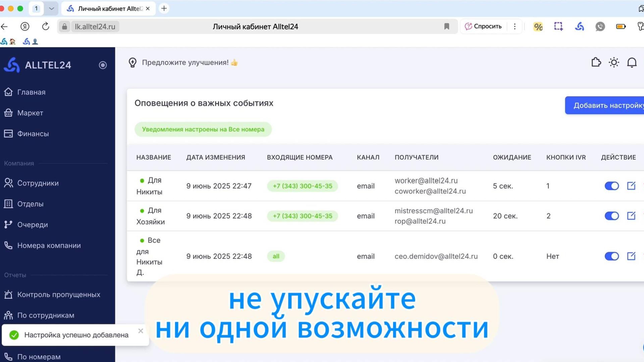Click the lk.alltel24.ru address field

point(95,26)
